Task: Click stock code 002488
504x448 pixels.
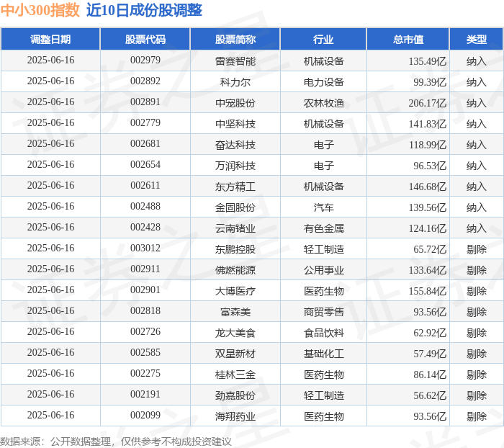Action: [145, 207]
